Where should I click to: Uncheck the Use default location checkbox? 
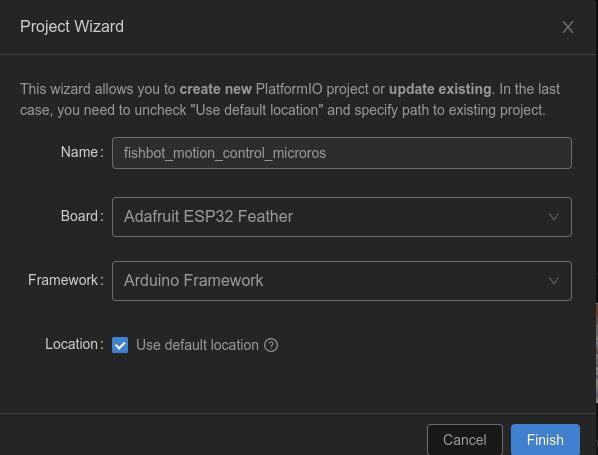click(120, 345)
